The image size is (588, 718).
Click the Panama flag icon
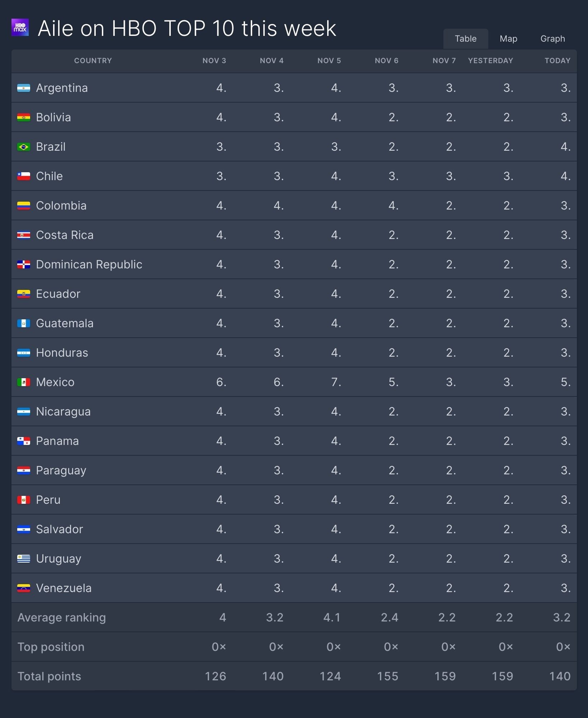point(24,441)
